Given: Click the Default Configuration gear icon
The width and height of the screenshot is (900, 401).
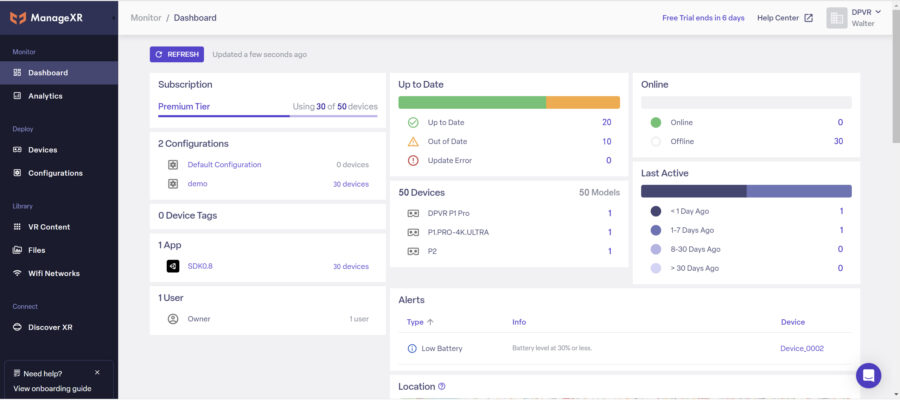Looking at the screenshot, I should coord(172,164).
